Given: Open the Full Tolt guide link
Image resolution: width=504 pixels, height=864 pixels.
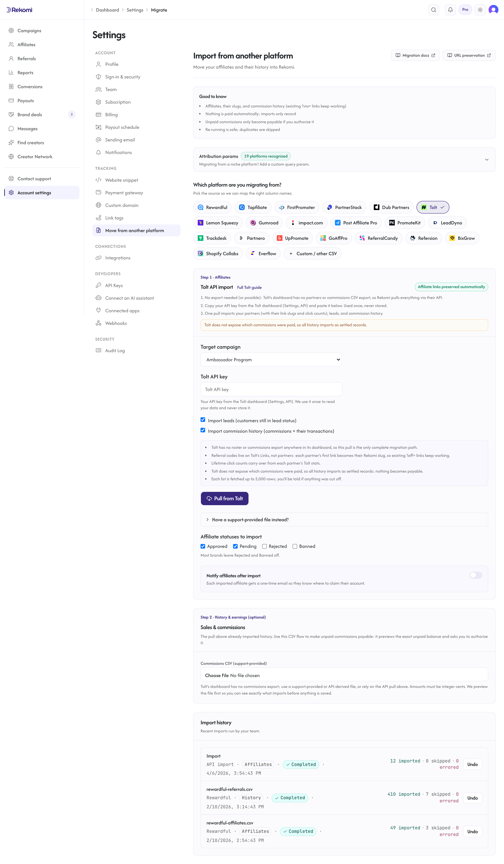Looking at the screenshot, I should pos(249,288).
